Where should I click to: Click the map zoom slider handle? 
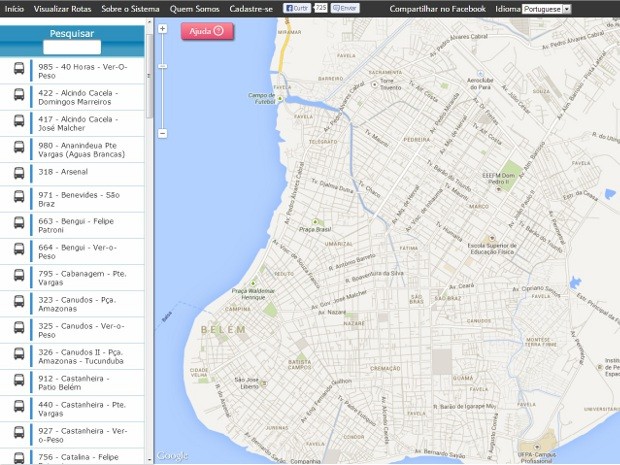coord(163,68)
